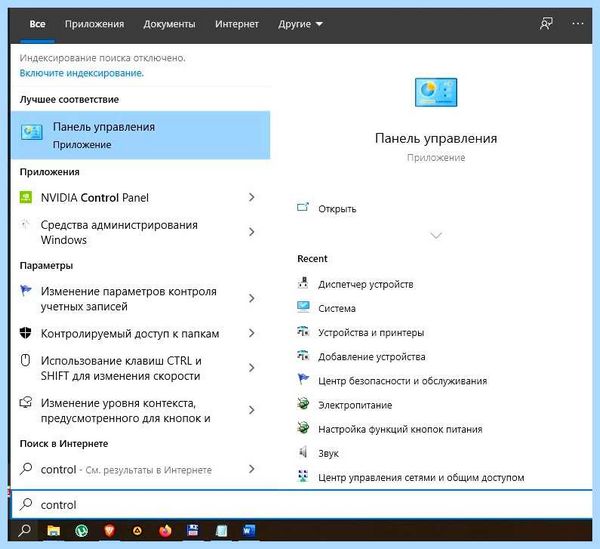Expand Контролируемый доступ к папкам arrow
Viewport: 600px width, 549px height.
251,333
